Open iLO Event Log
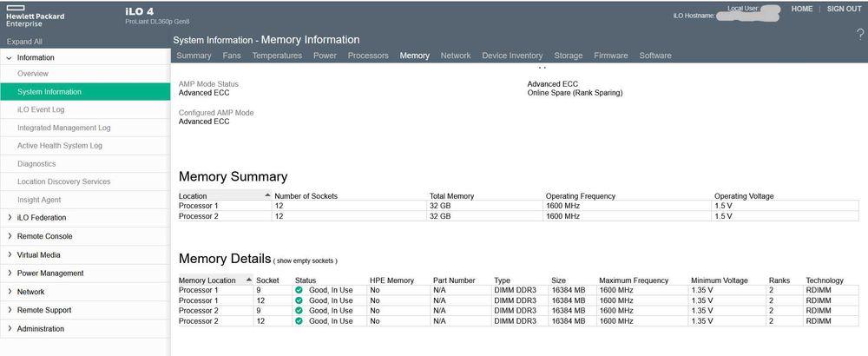The height and width of the screenshot is (356, 868). point(41,109)
